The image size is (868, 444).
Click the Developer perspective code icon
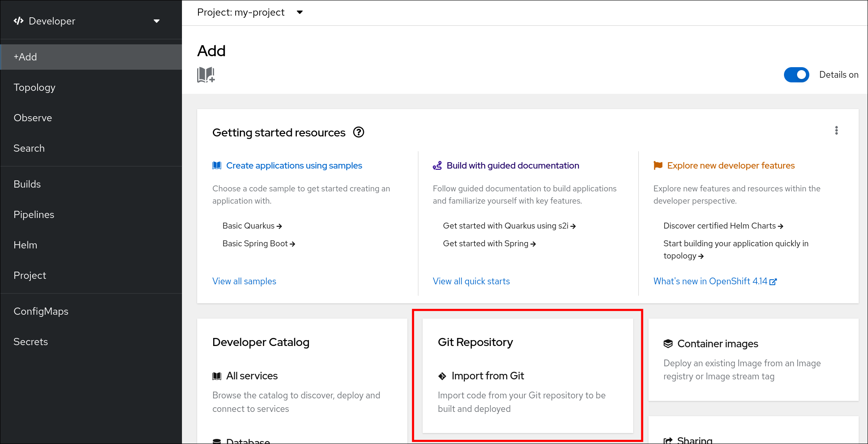pos(19,20)
